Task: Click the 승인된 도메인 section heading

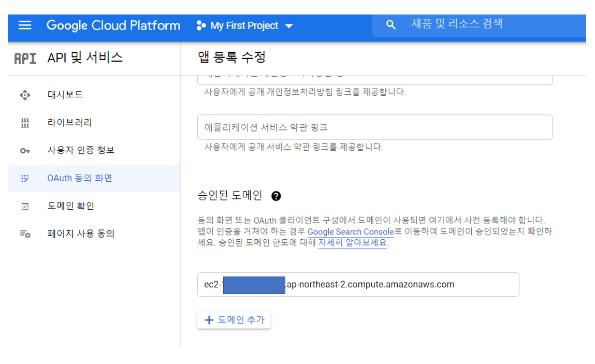Action: coord(229,196)
